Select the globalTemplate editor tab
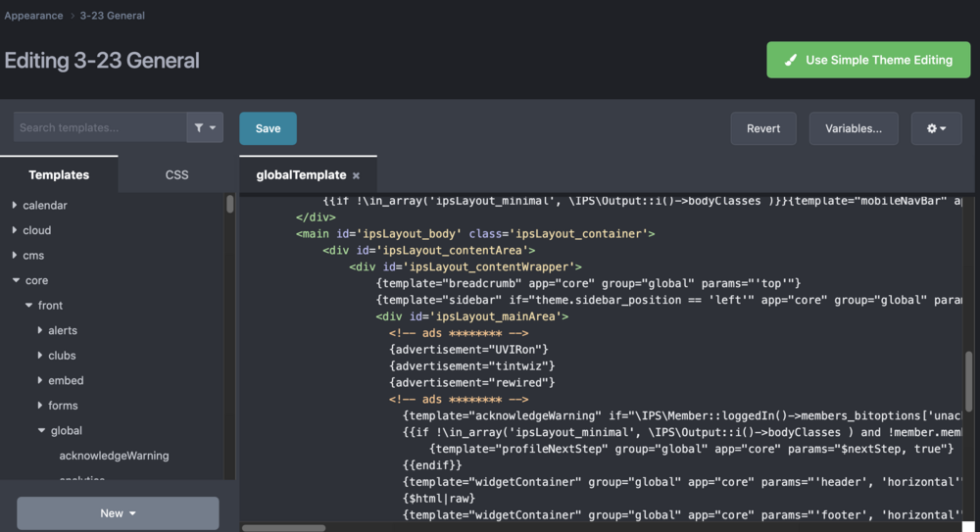 301,175
